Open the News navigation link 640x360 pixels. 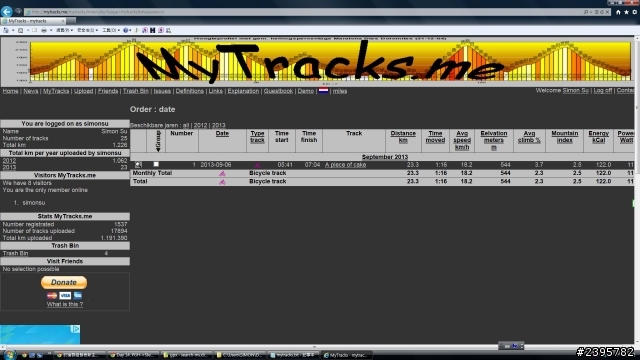click(x=31, y=91)
